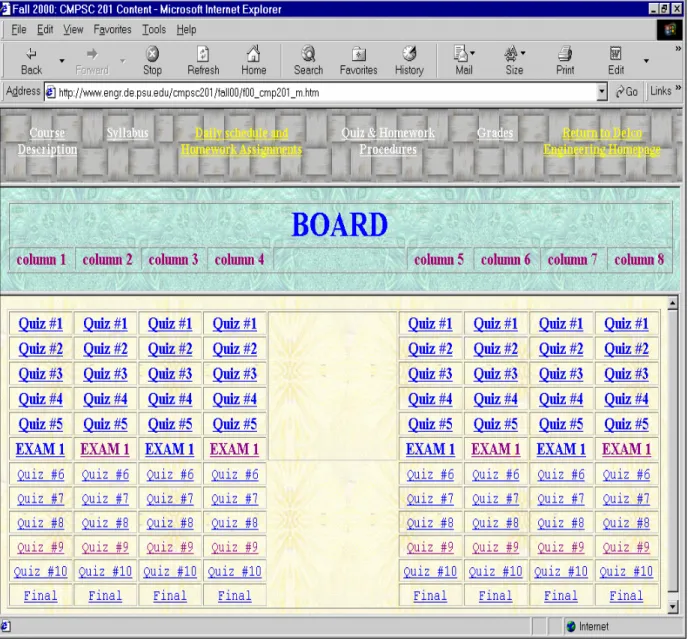
Task: Open Quiz #5 in column 4
Action: [235, 424]
